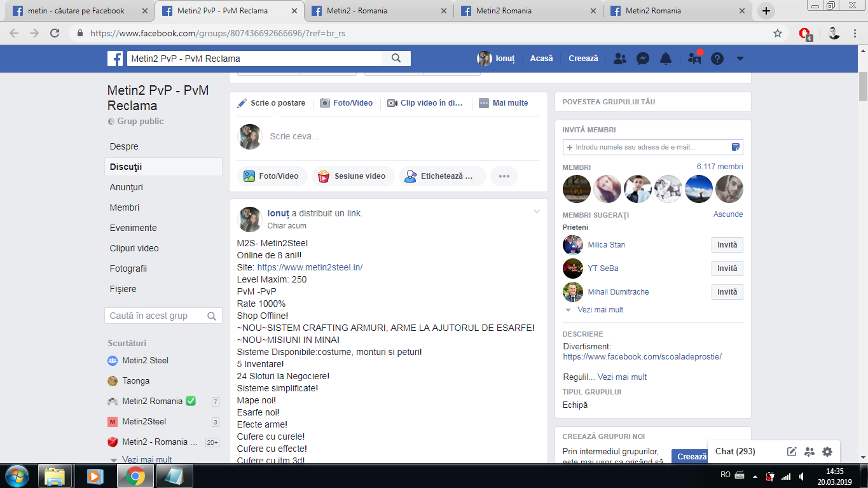Select 'Clip video în di...' composer tab

pyautogui.click(x=425, y=102)
